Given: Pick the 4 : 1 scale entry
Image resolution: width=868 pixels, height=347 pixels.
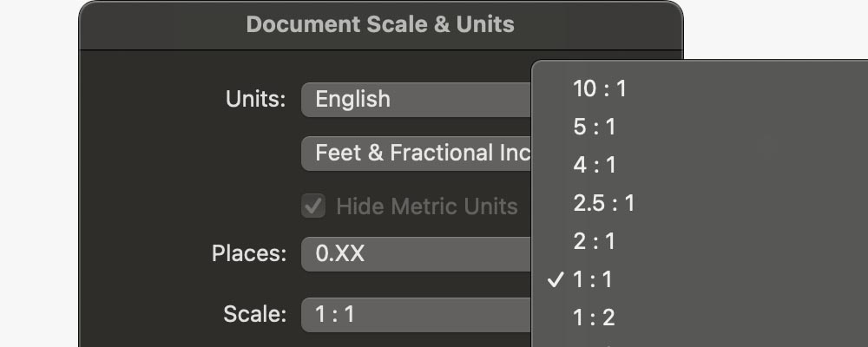Looking at the screenshot, I should click(x=595, y=165).
